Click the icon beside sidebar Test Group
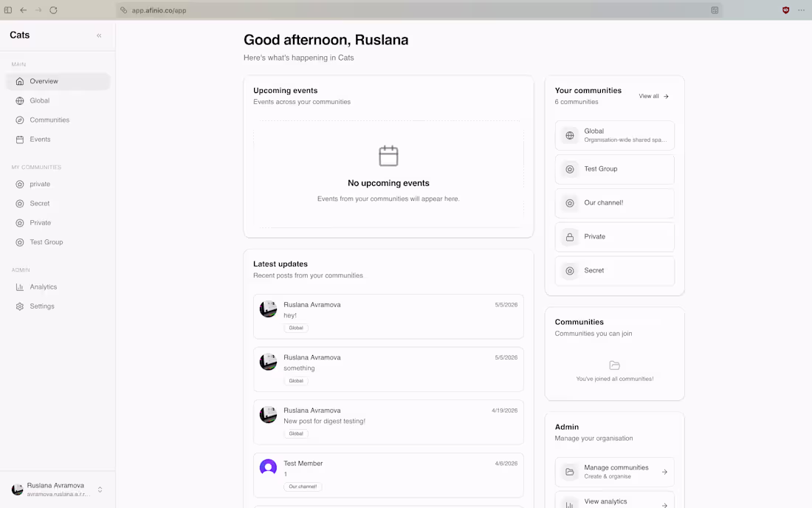Image resolution: width=812 pixels, height=508 pixels. point(20,242)
